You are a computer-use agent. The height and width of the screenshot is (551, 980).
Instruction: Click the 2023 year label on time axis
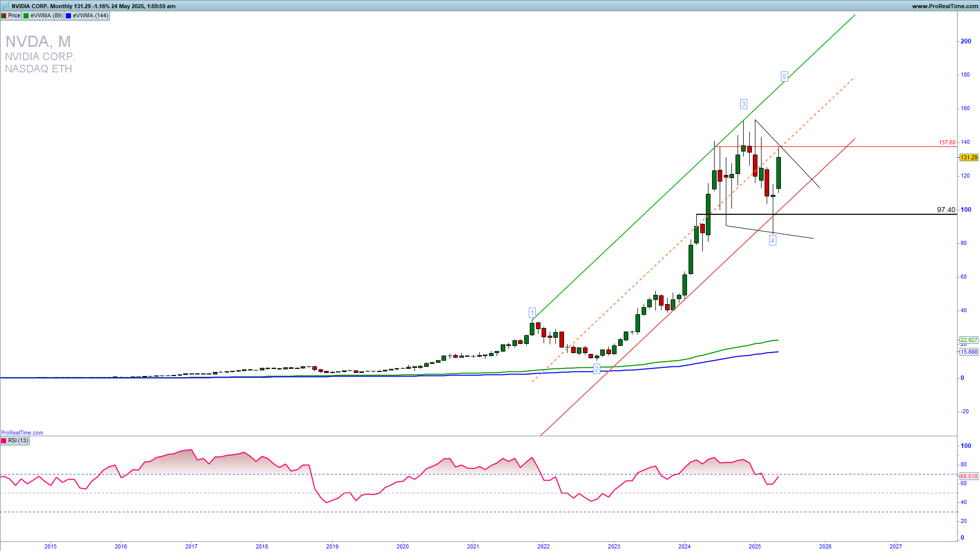[614, 547]
